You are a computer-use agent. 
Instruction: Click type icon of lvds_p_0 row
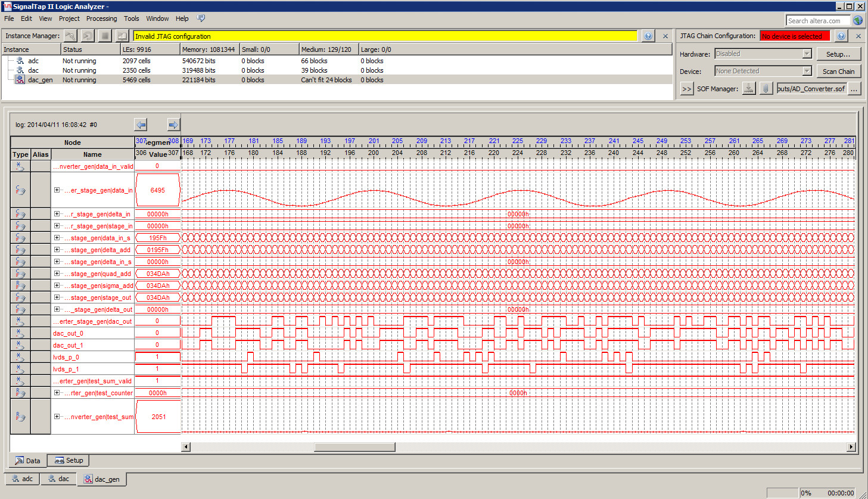20,357
